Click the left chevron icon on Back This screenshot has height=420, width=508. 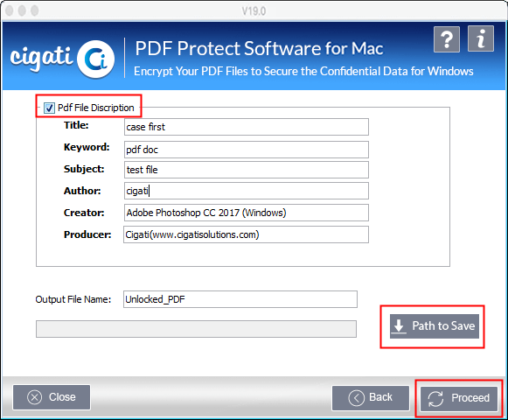click(357, 397)
